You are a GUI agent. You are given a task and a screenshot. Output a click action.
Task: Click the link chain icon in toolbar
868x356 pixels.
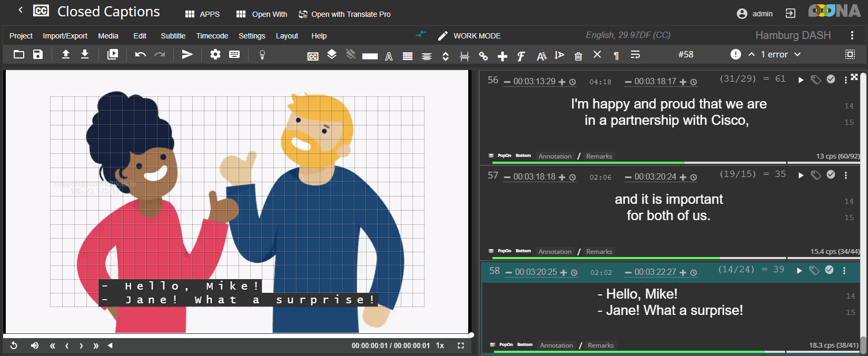[483, 56]
